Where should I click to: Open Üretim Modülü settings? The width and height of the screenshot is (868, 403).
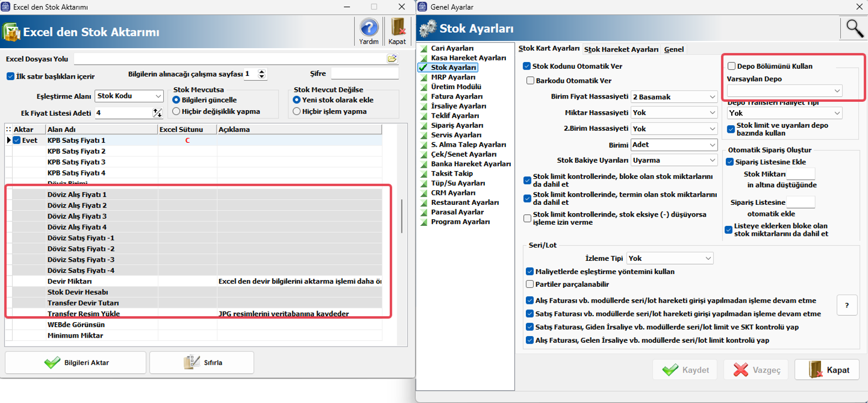click(456, 87)
